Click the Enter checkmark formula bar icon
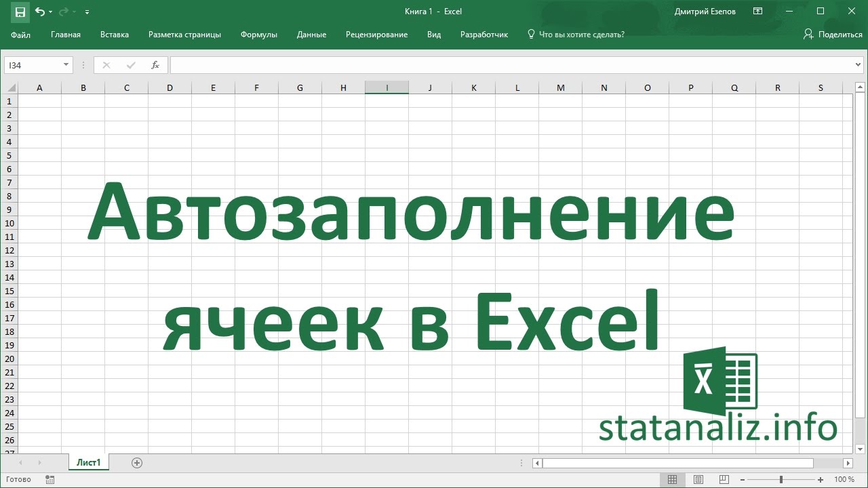 [131, 65]
